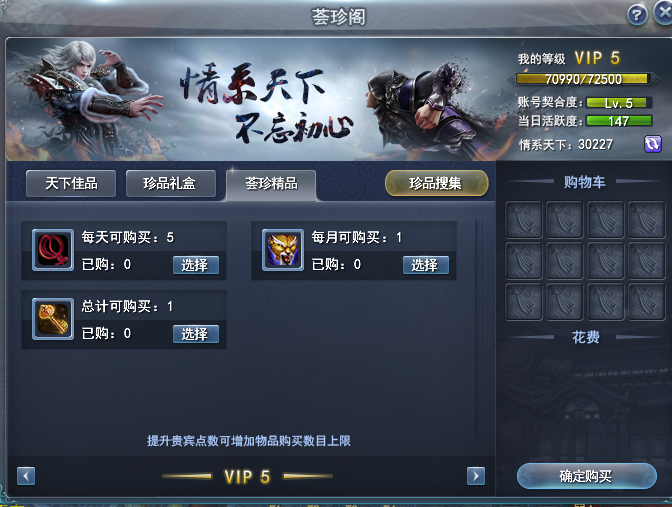Click the golden key item icon

coord(53,319)
